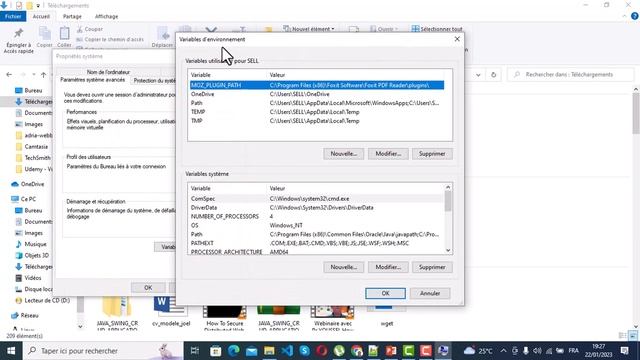Click the weather widget showing 25°C
Screen dimensions: 640x360
coord(478,351)
